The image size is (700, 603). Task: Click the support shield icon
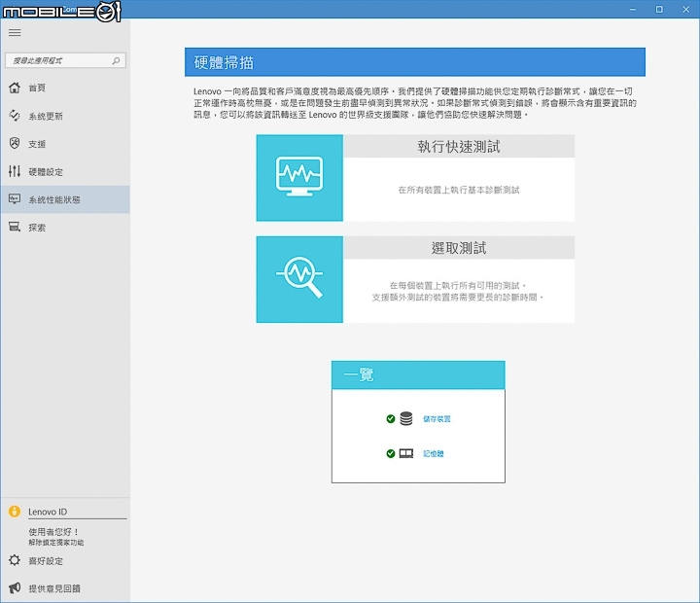point(15,143)
